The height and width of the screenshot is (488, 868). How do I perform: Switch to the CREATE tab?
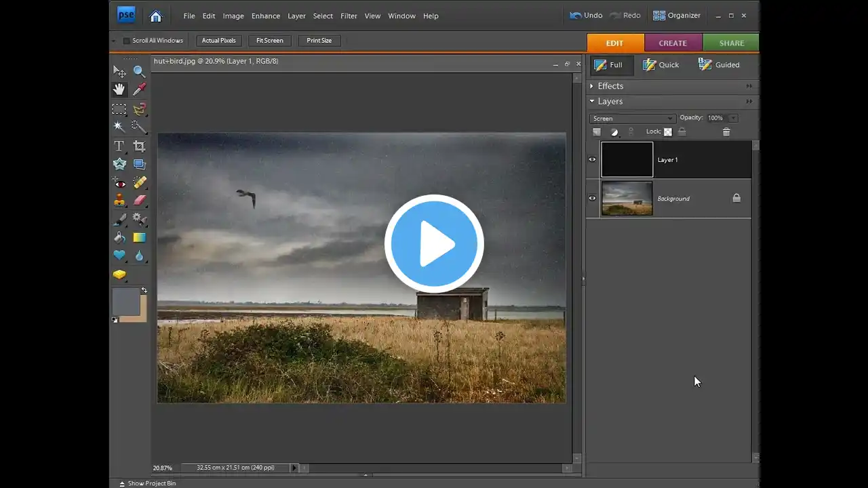click(673, 43)
